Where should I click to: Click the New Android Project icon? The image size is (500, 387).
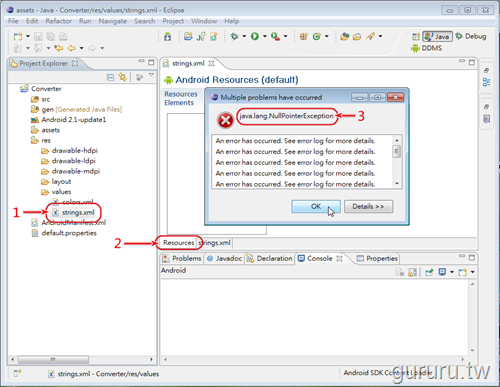tap(188, 36)
